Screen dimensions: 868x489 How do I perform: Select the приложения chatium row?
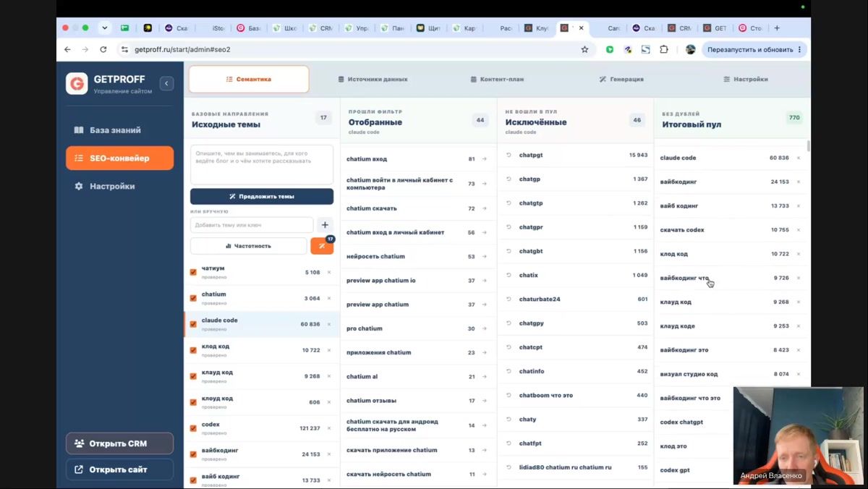coord(418,352)
